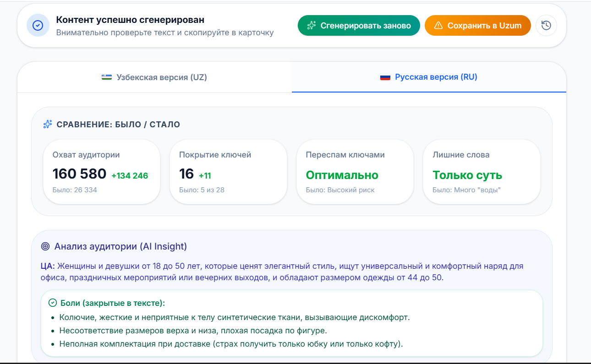Click the Uzbekistan flag icon
This screenshot has width=591, height=364.
[107, 77]
